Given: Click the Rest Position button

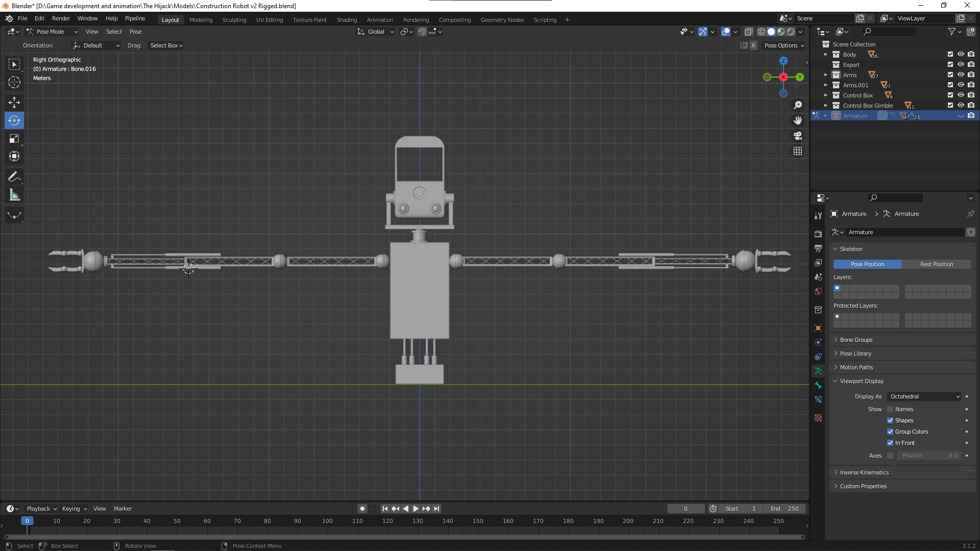Looking at the screenshot, I should point(936,264).
